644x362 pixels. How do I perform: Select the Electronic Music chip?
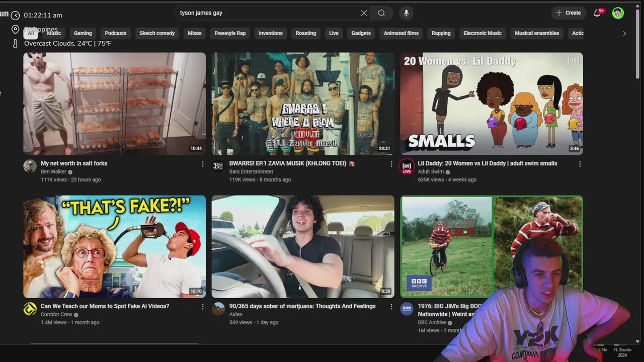click(482, 33)
